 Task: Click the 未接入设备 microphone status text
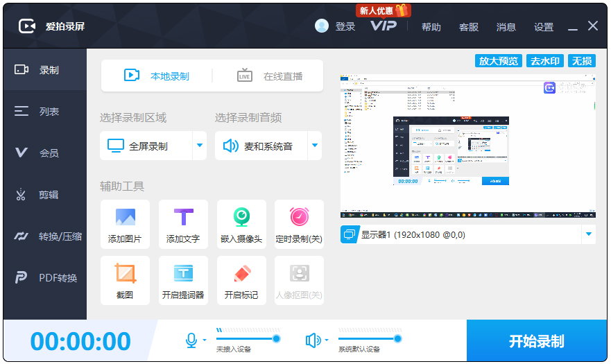[234, 349]
